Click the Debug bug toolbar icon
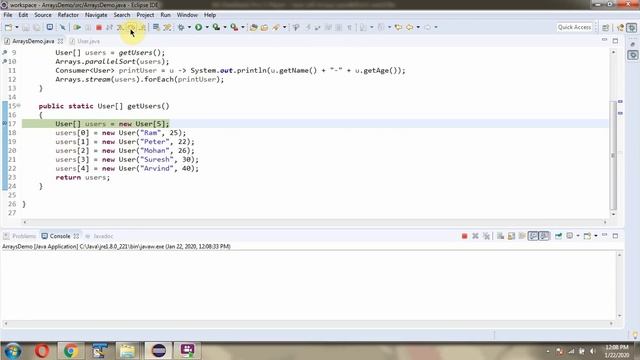 coord(181,27)
